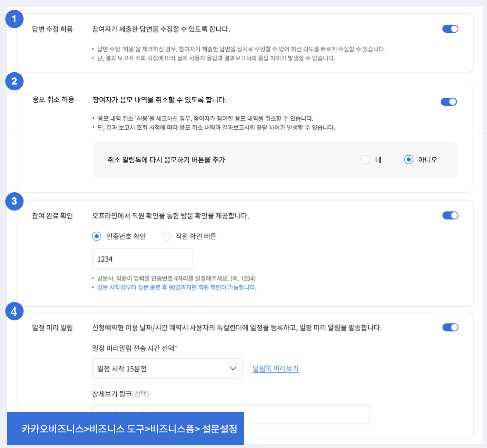Select 네 for re-apply button option
Image resolution: width=487 pixels, height=448 pixels.
click(366, 160)
